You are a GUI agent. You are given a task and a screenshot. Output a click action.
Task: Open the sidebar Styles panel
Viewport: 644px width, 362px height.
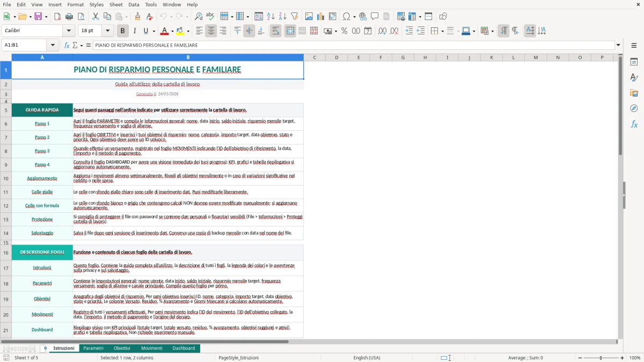point(634,77)
